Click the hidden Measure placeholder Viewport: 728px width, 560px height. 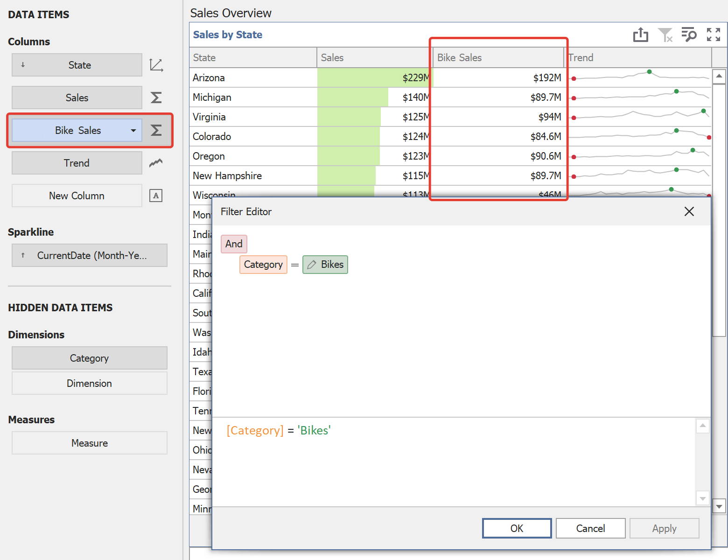[90, 443]
